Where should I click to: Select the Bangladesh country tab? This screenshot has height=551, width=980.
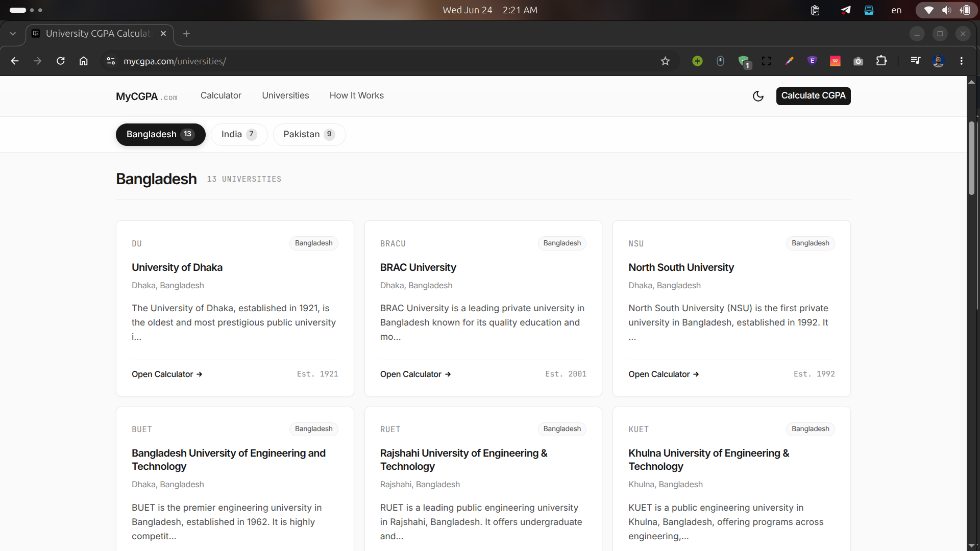(x=160, y=134)
